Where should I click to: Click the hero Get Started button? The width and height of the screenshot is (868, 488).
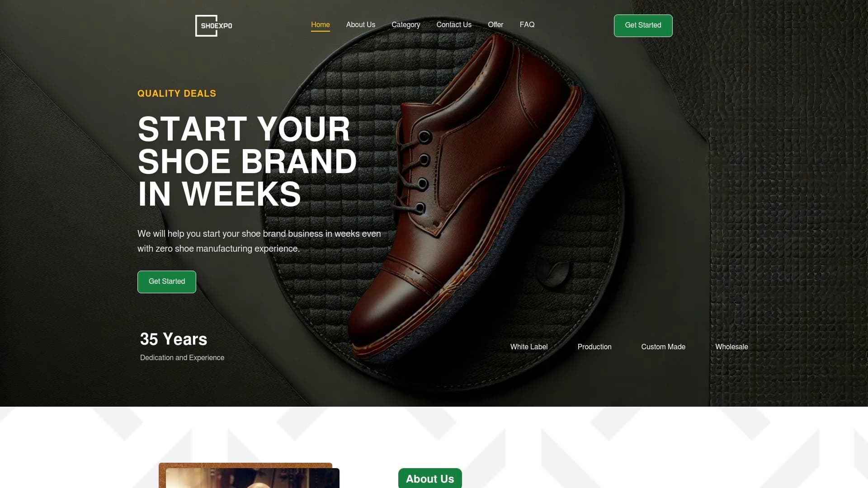(x=166, y=282)
